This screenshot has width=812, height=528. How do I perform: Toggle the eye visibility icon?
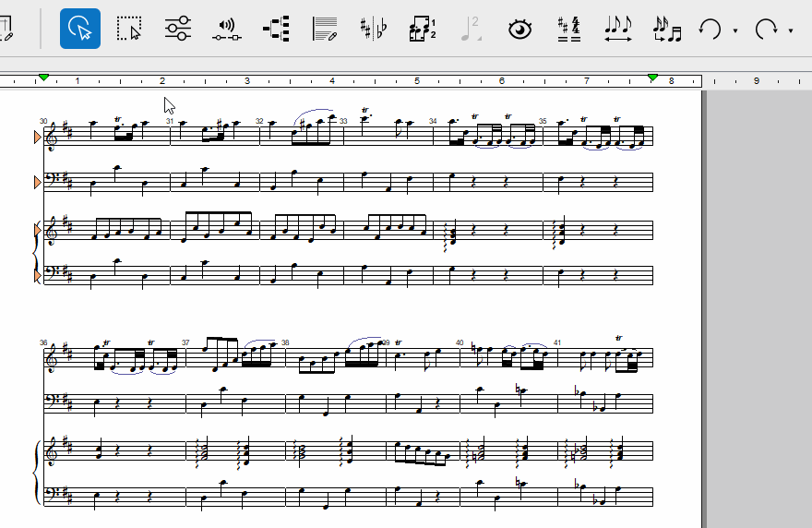pos(519,29)
